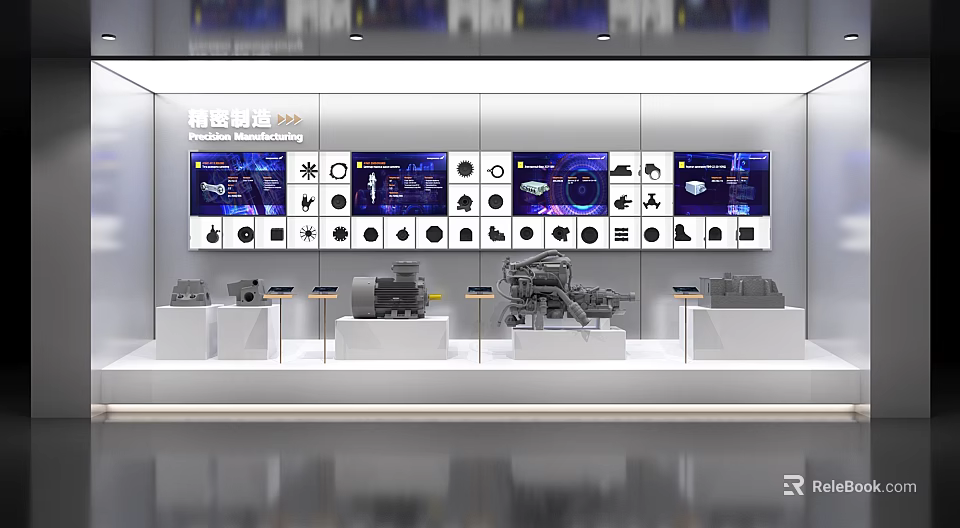Image resolution: width=960 pixels, height=528 pixels.
Task: Click the octagonal part tile
Action: (x=432, y=233)
